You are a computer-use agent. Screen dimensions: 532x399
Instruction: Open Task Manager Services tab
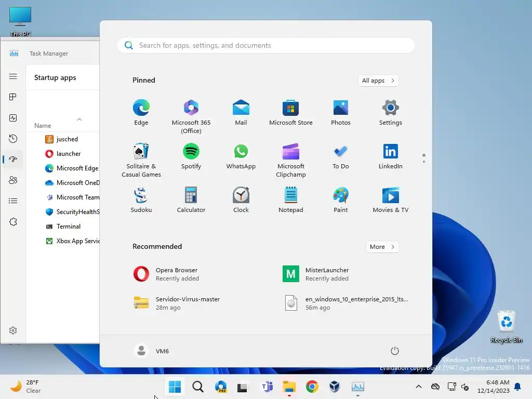[x=13, y=222]
